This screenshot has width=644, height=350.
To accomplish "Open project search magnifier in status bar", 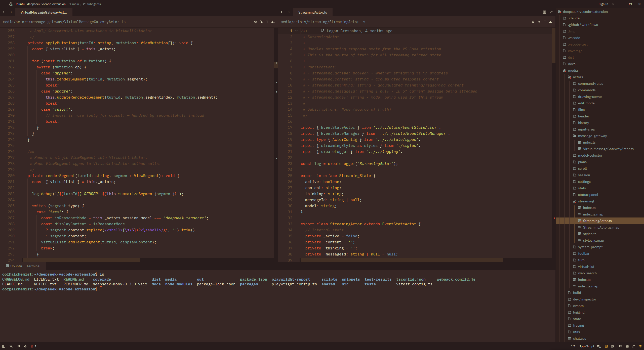I will coord(19,346).
